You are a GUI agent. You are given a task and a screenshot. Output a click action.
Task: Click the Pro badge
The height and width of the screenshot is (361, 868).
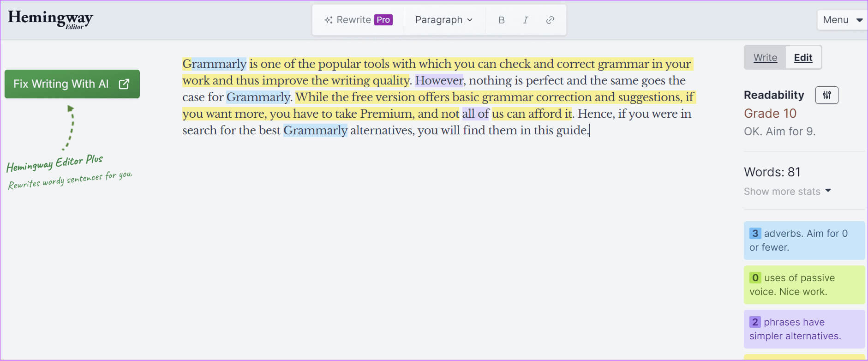point(383,20)
